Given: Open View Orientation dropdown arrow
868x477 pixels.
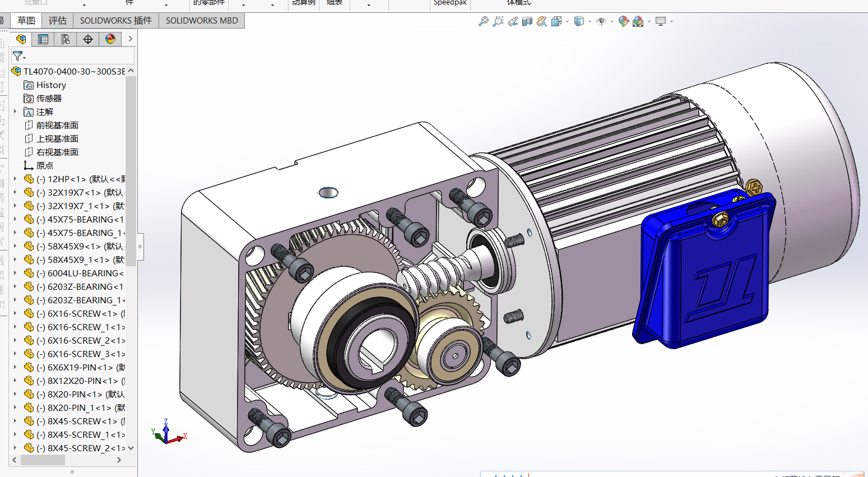Looking at the screenshot, I should click(567, 22).
